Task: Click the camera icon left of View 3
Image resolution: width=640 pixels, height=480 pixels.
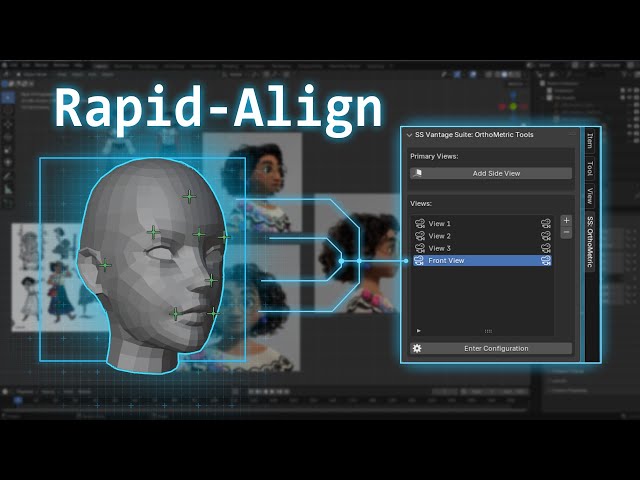Action: 420,248
